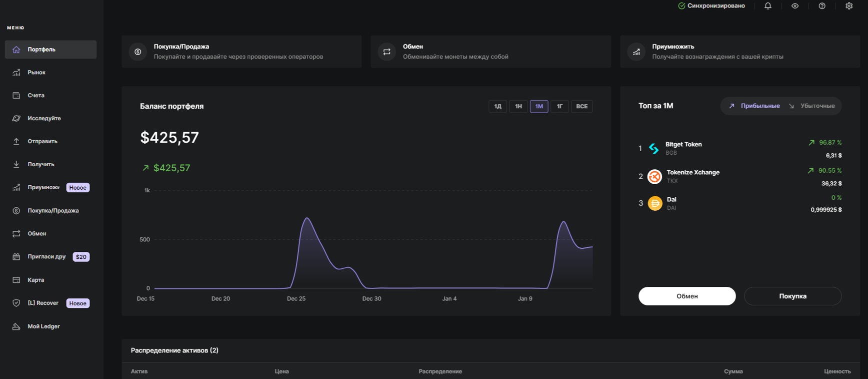Viewport: 868px width, 379px height.
Task: Open the Bitget Token row name
Action: click(683, 144)
